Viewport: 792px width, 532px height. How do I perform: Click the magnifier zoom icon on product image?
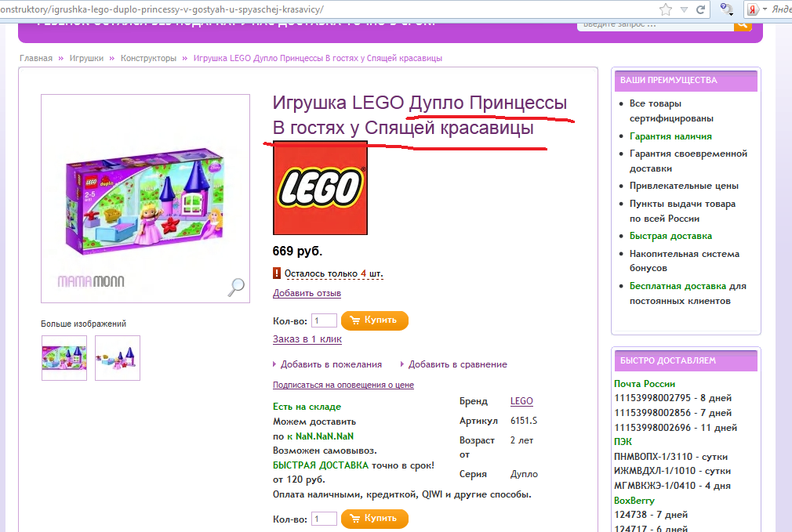point(235,288)
